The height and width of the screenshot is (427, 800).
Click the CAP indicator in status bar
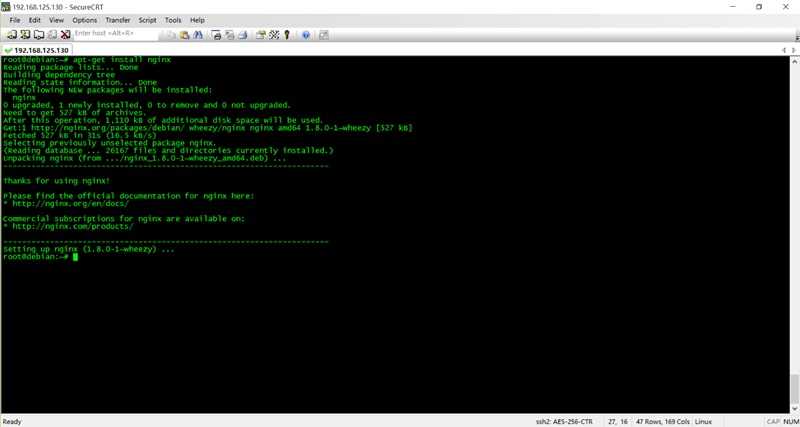772,422
